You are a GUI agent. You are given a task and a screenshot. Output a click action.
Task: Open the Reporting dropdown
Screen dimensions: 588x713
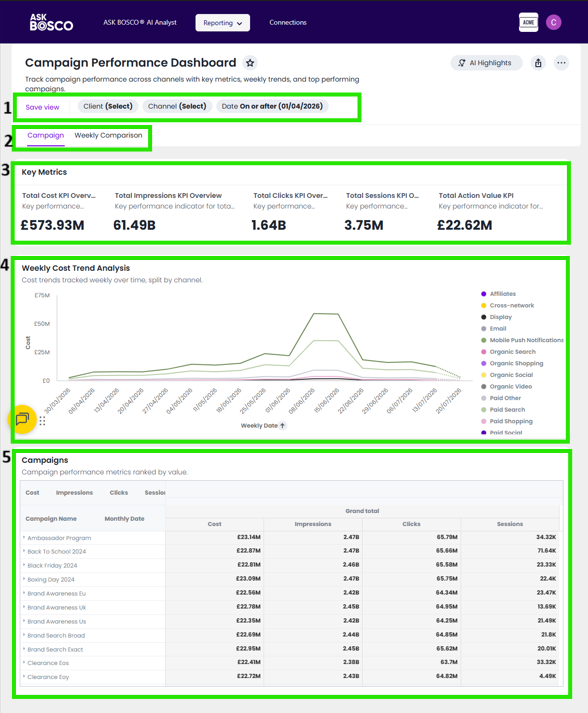coord(222,23)
